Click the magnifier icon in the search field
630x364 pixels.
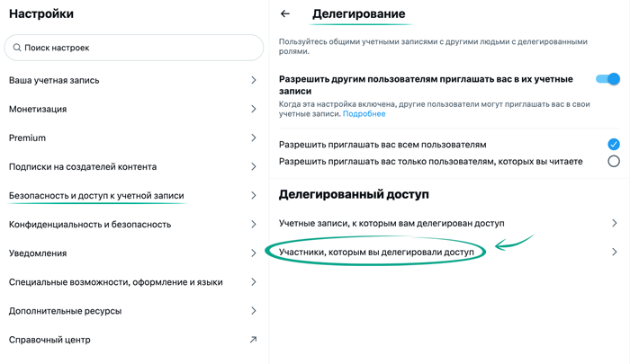coord(17,48)
